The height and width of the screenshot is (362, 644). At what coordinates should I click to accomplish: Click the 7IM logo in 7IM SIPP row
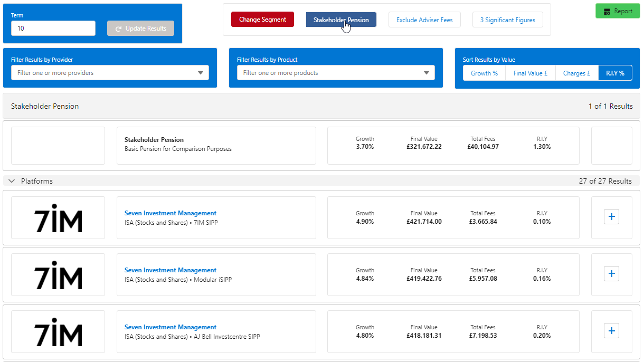click(x=58, y=218)
